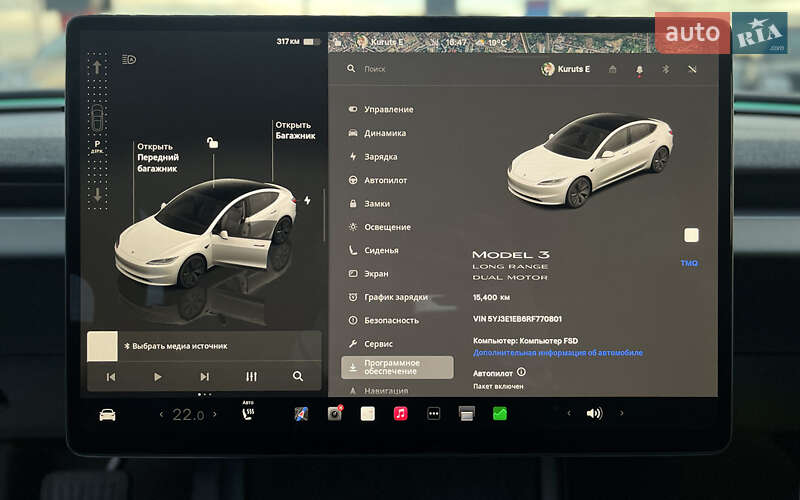Open the Kuruts E driver profile
The image size is (800, 500).
point(566,69)
